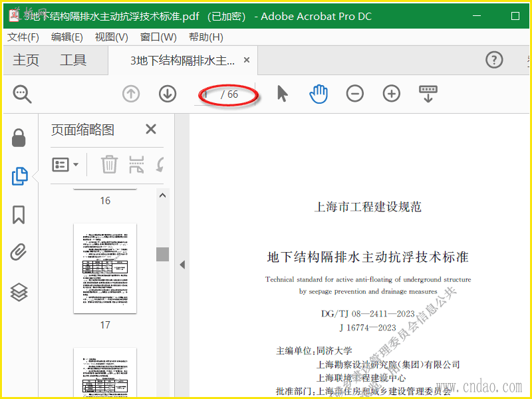
Task: Open the 文件(F) menu
Action: (x=23, y=37)
